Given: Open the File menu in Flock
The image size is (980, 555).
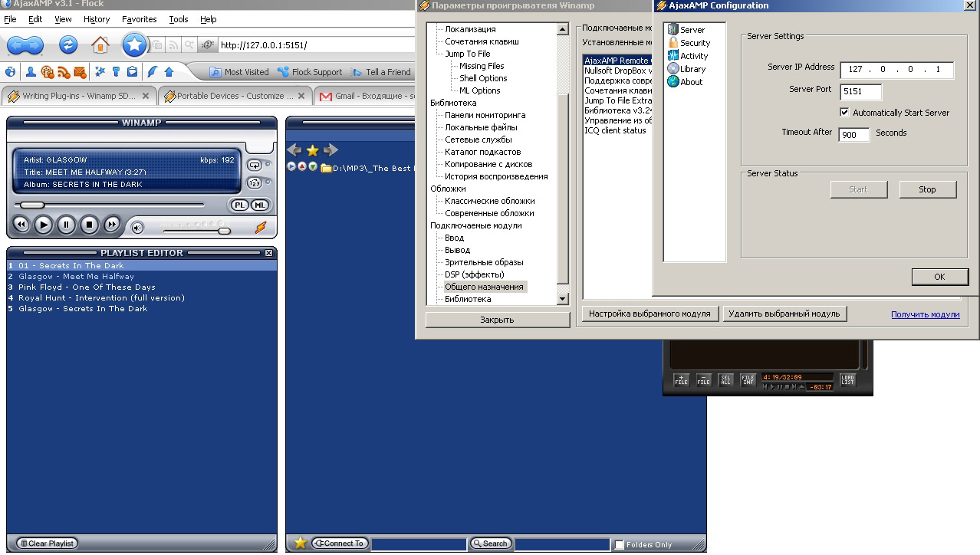Looking at the screenshot, I should click(10, 19).
